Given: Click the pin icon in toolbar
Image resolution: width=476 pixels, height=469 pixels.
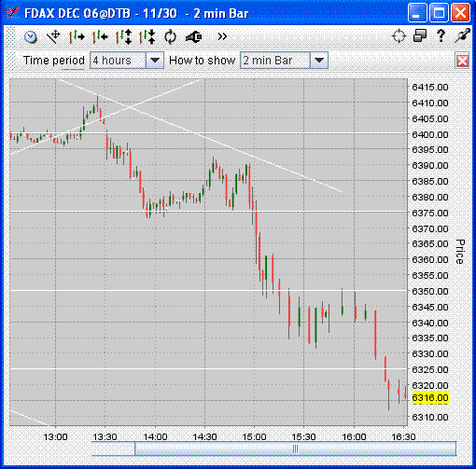Looking at the screenshot, I should click(x=462, y=35).
